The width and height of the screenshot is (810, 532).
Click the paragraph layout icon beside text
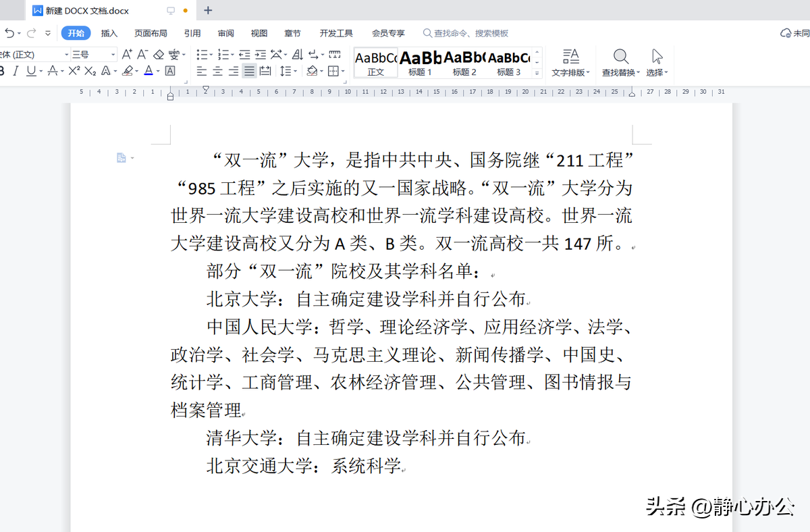[122, 158]
